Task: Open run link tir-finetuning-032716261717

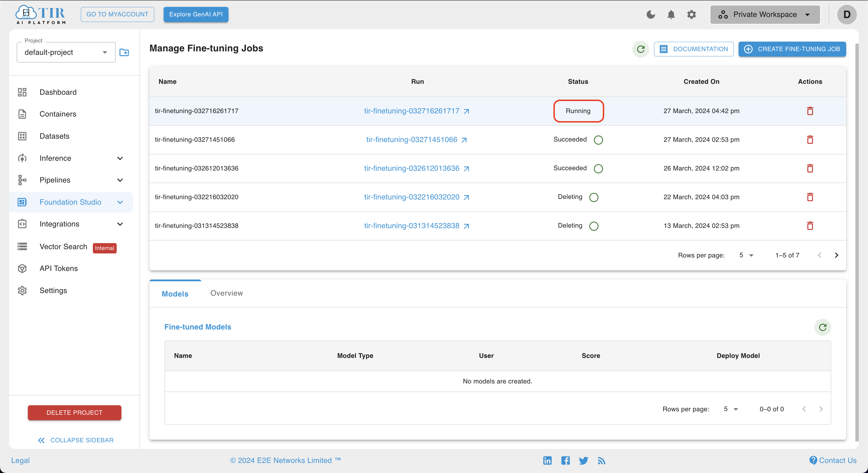Action: (x=416, y=111)
